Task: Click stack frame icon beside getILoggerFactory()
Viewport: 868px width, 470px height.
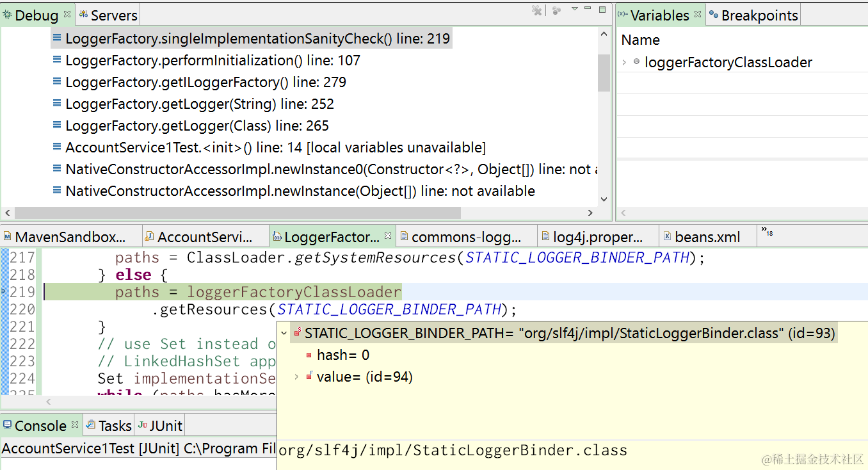Action: 57,82
